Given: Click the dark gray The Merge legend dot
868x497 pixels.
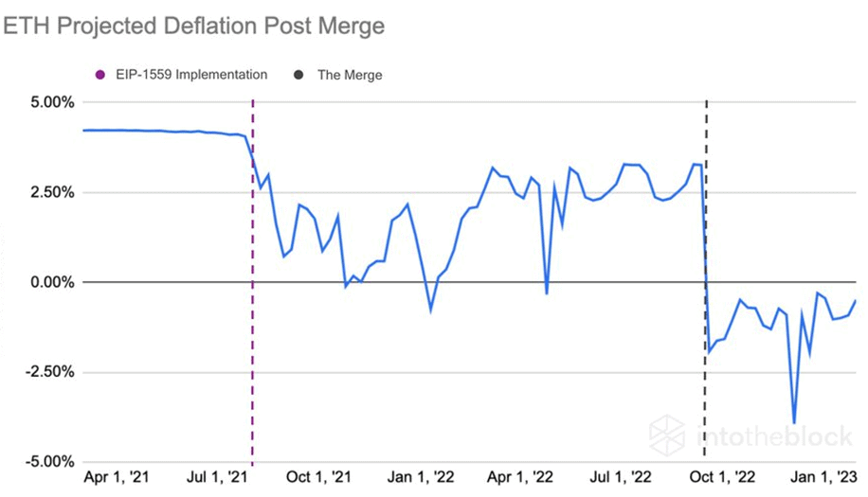Looking at the screenshot, I should (x=302, y=75).
